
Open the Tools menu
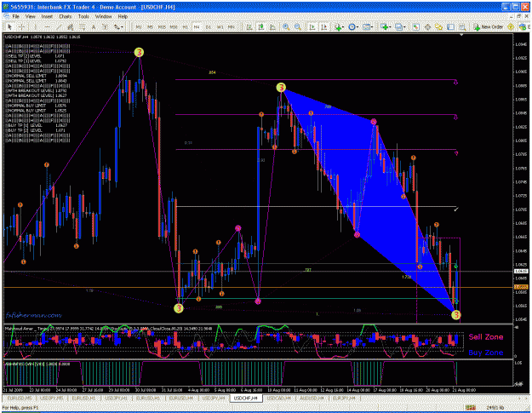tap(83, 16)
